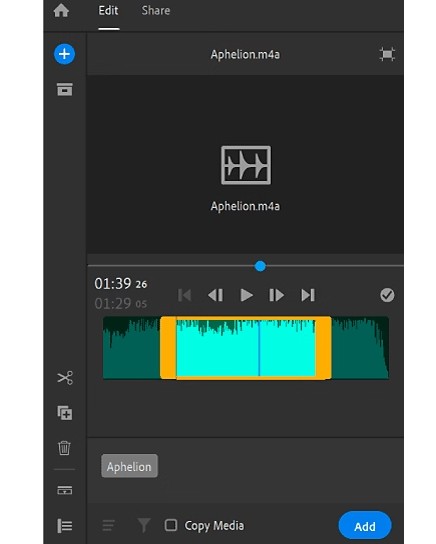Duplicate clip using the duplicate icon
436x544 pixels.
tap(65, 413)
